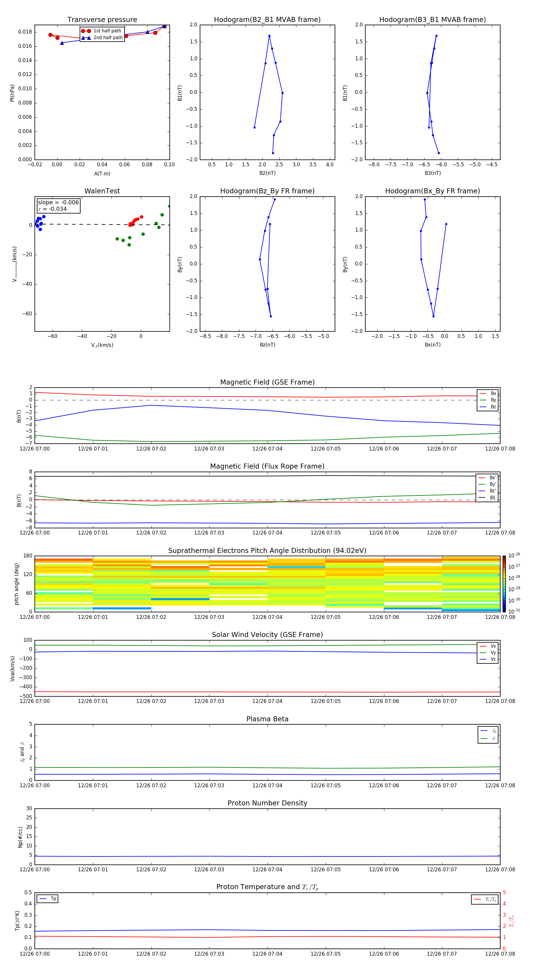
Task: Select '1st half path' legend entry
Action: pos(102,31)
